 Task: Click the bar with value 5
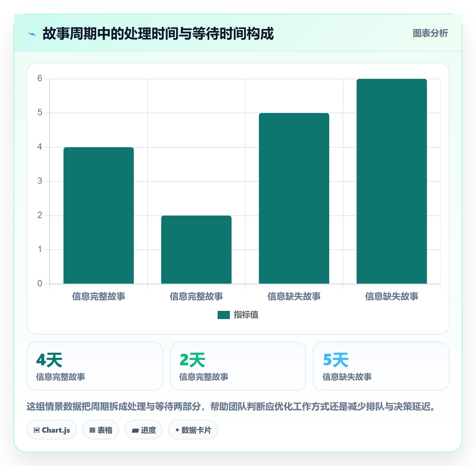click(x=294, y=198)
